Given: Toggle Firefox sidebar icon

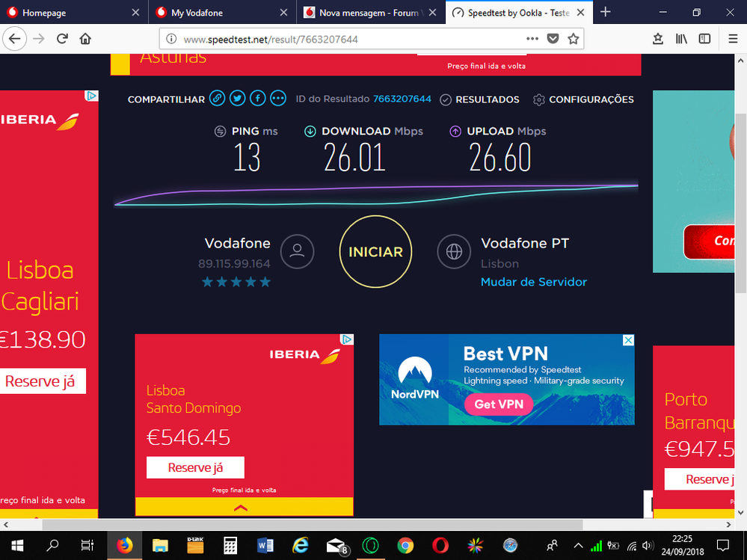Looking at the screenshot, I should tap(704, 39).
